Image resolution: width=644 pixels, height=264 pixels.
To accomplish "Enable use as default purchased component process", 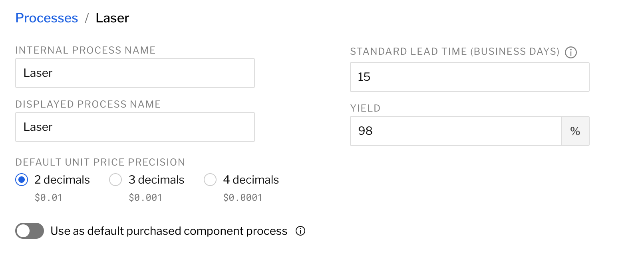I will coord(30,231).
